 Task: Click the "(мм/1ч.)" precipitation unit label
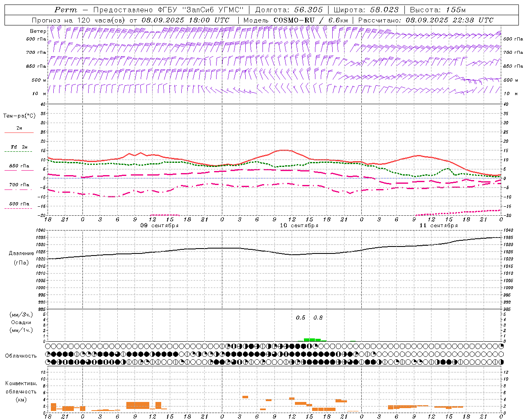click(x=21, y=330)
